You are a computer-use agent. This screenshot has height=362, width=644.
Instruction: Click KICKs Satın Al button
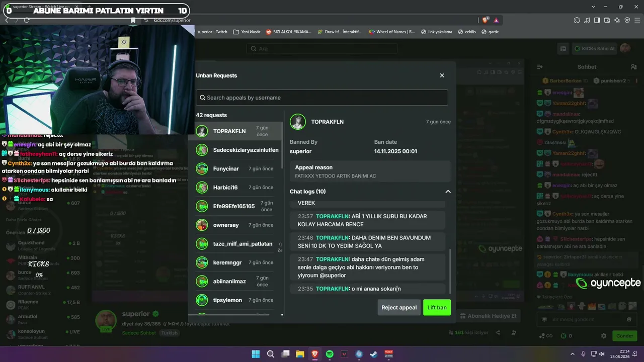[x=595, y=49]
